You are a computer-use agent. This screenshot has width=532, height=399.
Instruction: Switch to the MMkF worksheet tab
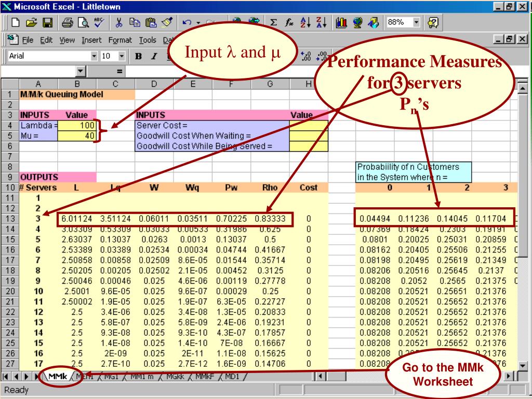click(x=205, y=376)
